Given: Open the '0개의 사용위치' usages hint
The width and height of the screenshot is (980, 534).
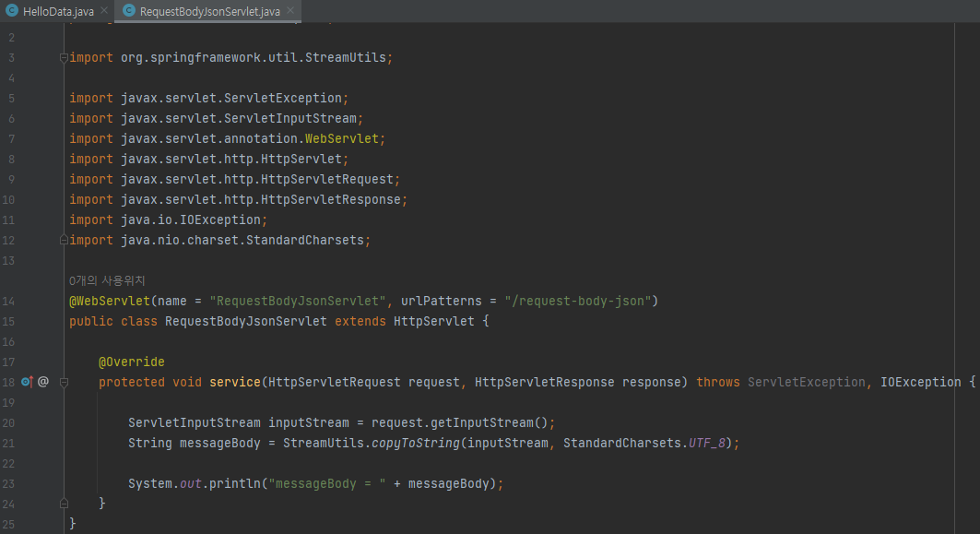Looking at the screenshot, I should point(107,280).
